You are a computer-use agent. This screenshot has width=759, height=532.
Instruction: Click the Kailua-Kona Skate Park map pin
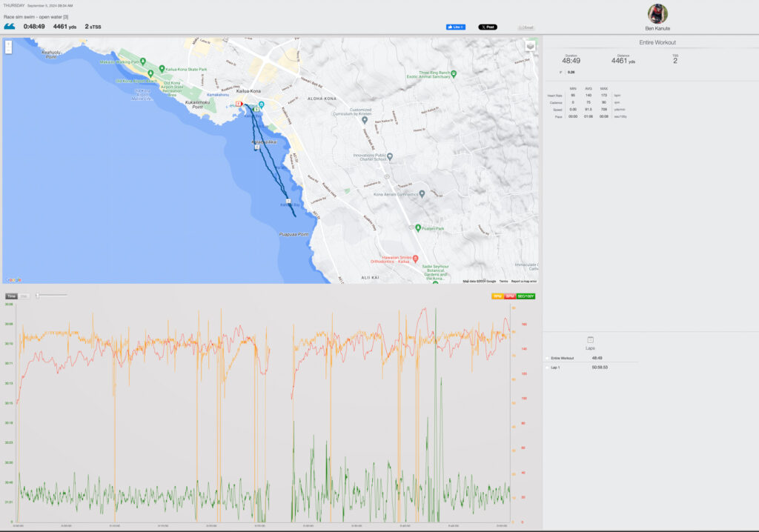tap(151, 73)
